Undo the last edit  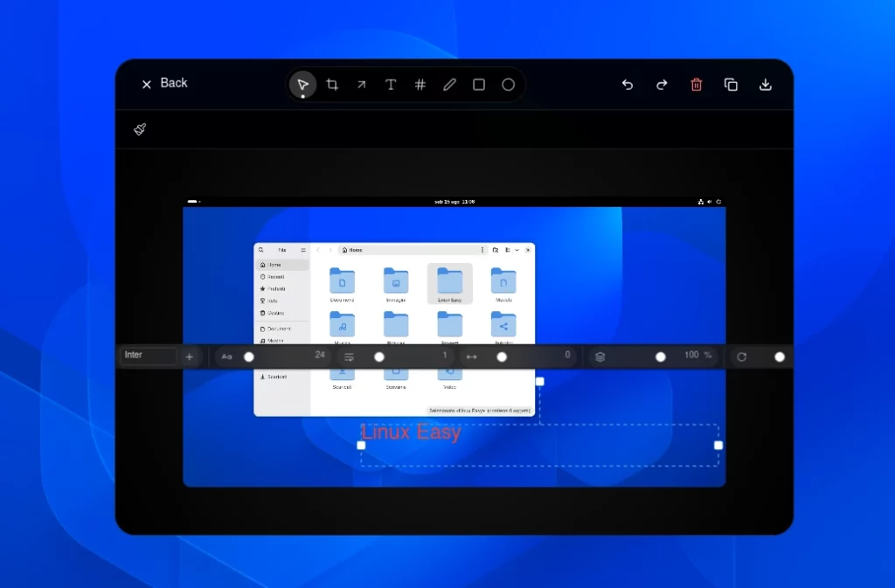tap(628, 85)
